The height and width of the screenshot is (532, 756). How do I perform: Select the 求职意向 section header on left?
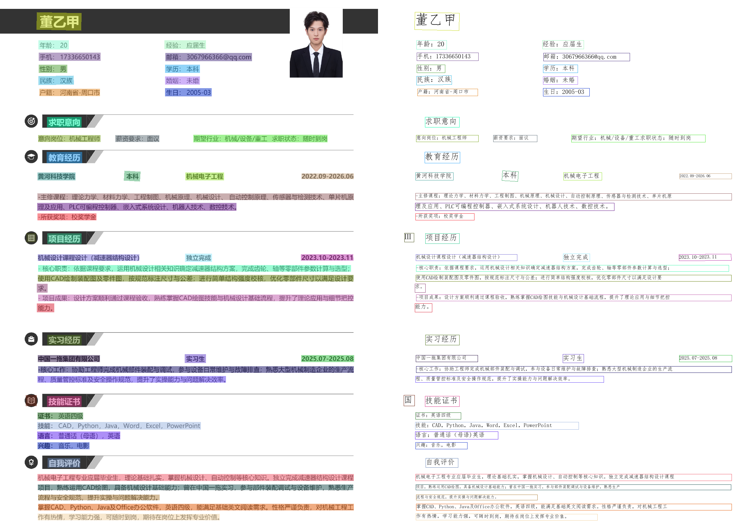pyautogui.click(x=64, y=122)
